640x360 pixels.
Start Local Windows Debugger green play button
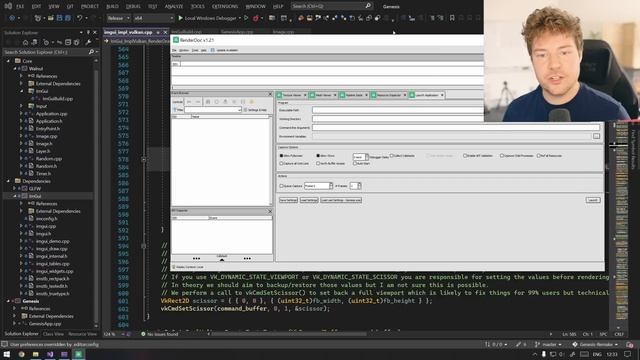click(180, 18)
